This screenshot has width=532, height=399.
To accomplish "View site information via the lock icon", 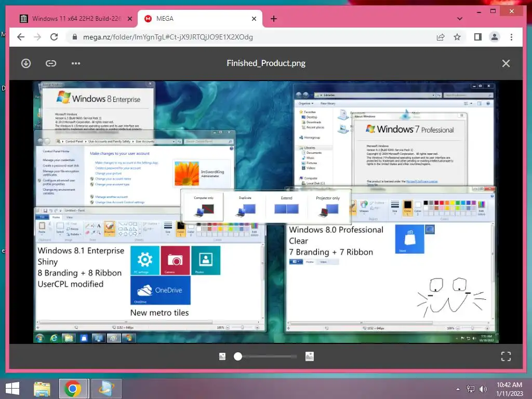I will 75,37.
